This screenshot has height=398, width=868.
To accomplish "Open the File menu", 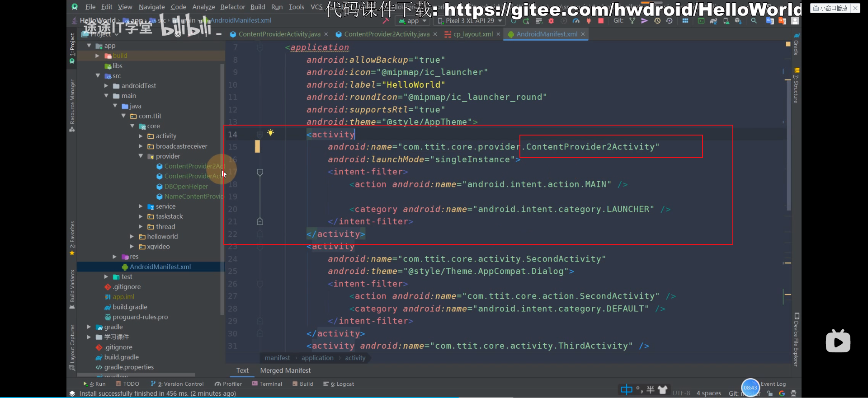I will pos(90,7).
